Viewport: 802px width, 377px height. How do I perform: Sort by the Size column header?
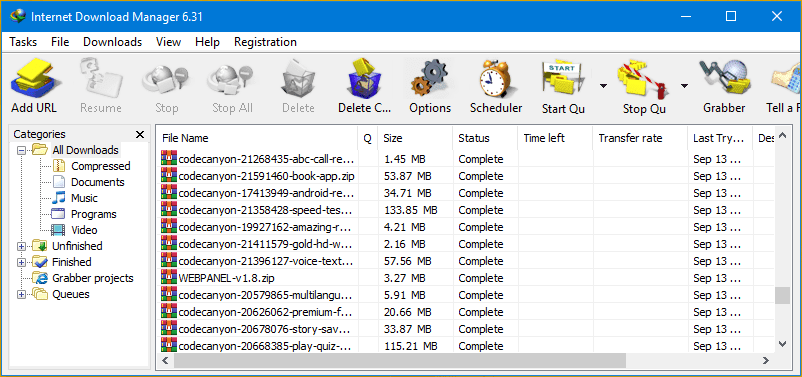point(415,138)
